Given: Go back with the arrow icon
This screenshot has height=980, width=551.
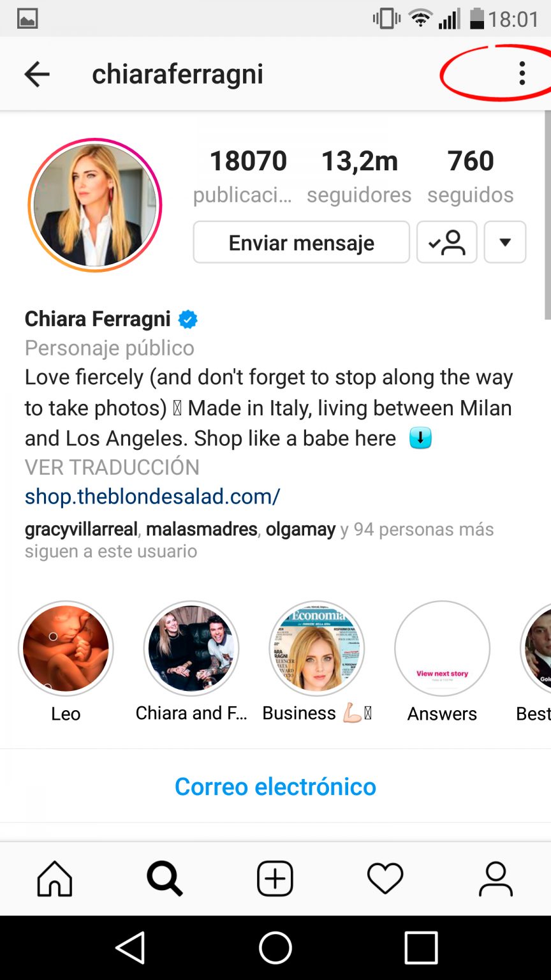Looking at the screenshot, I should pyautogui.click(x=37, y=75).
